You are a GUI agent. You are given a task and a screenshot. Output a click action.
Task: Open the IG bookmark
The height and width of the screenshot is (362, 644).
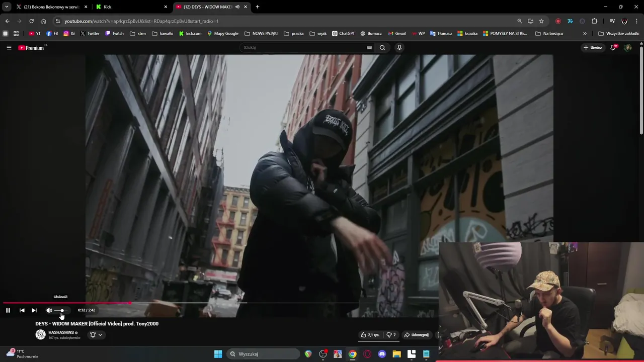[x=69, y=34]
